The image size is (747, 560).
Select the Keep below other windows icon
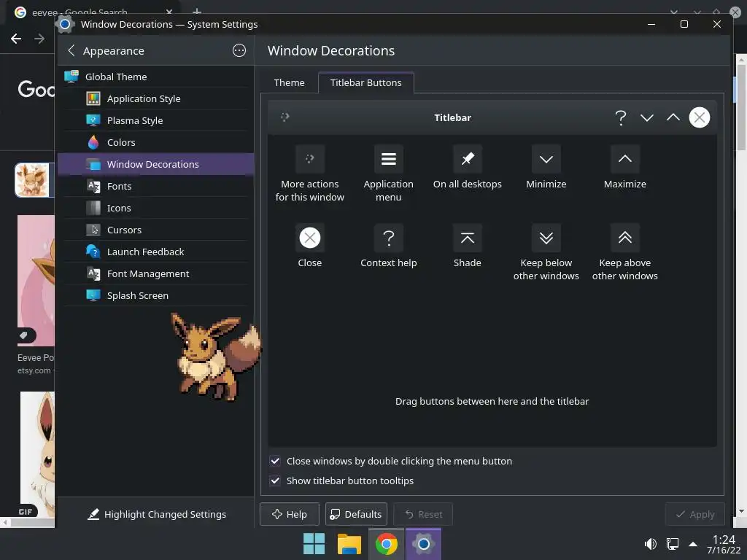click(546, 238)
